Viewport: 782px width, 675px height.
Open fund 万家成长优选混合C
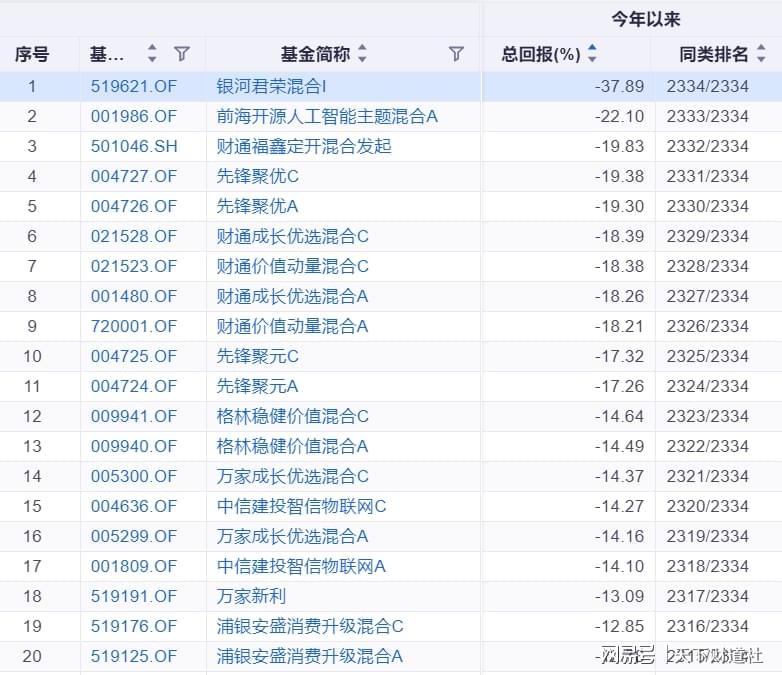tap(292, 476)
